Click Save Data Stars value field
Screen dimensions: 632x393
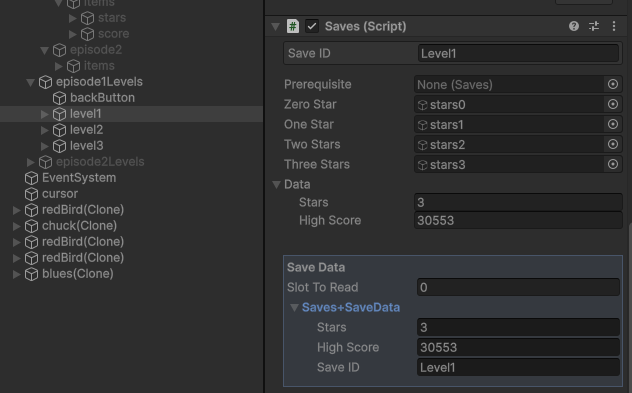click(518, 327)
